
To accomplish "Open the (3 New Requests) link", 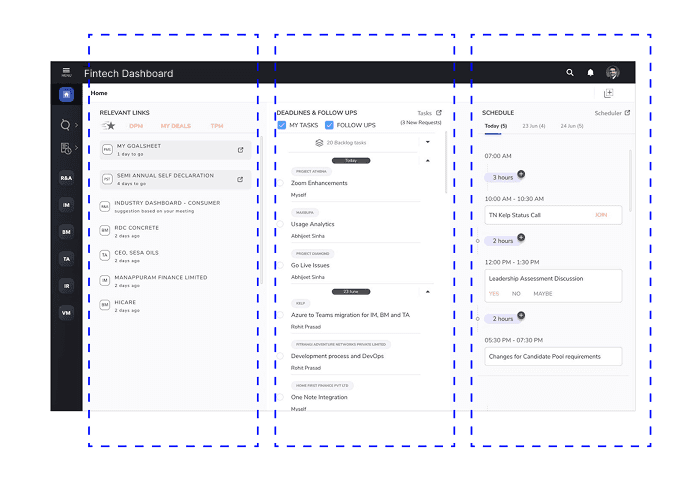I will tap(421, 123).
